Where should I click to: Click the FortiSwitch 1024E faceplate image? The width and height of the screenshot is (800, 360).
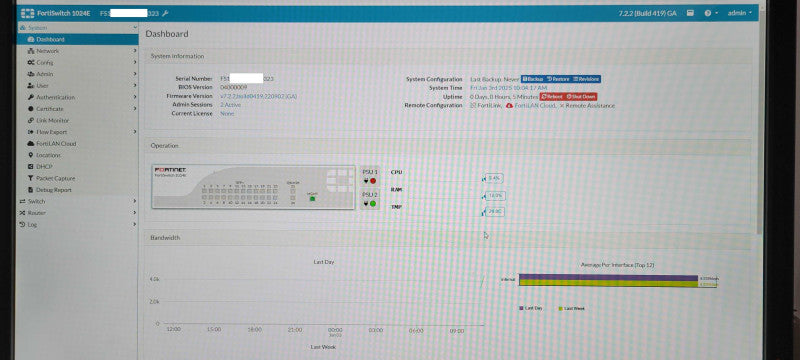click(x=253, y=187)
